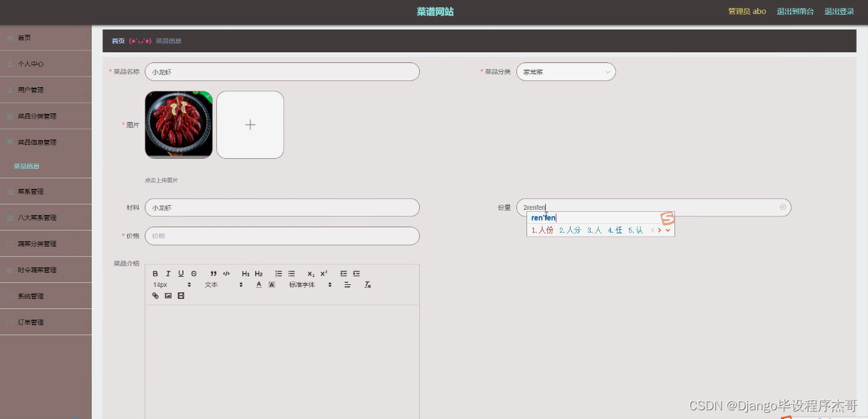
Task: Focus the 份量 input field
Action: point(654,208)
